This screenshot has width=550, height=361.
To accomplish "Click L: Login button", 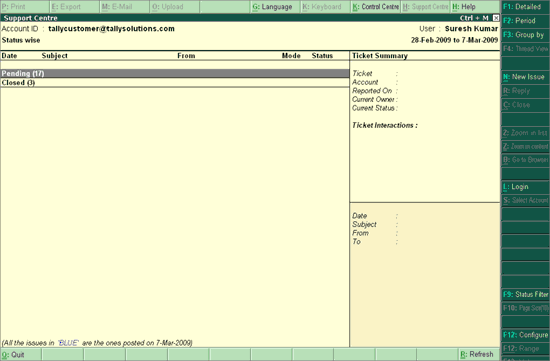I will tap(525, 187).
